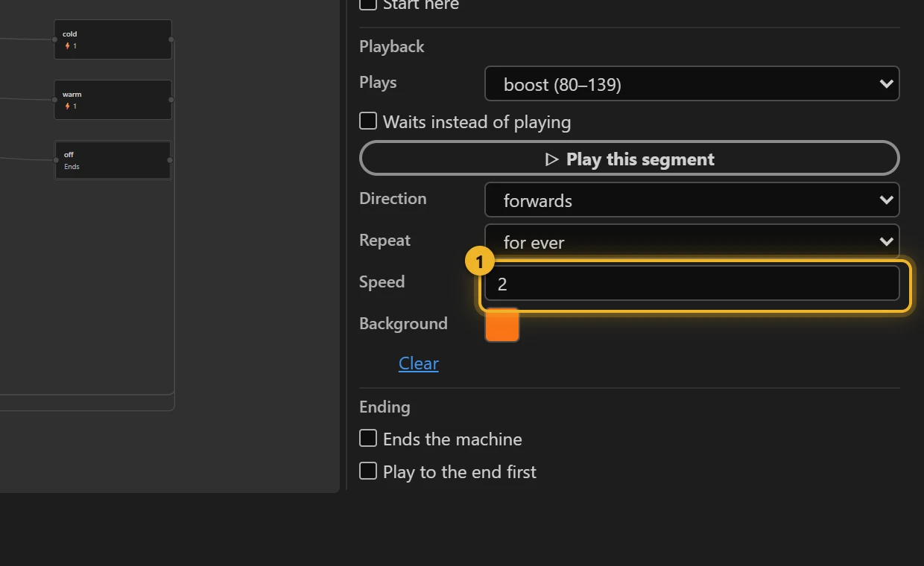Image resolution: width=924 pixels, height=566 pixels.
Task: Tick the Start here checkbox
Action: coord(368,4)
